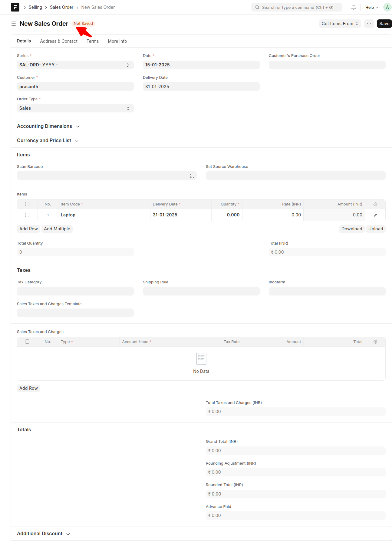Click the Rounded Total (INR) field
The height and width of the screenshot is (541, 392).
[x=296, y=494]
